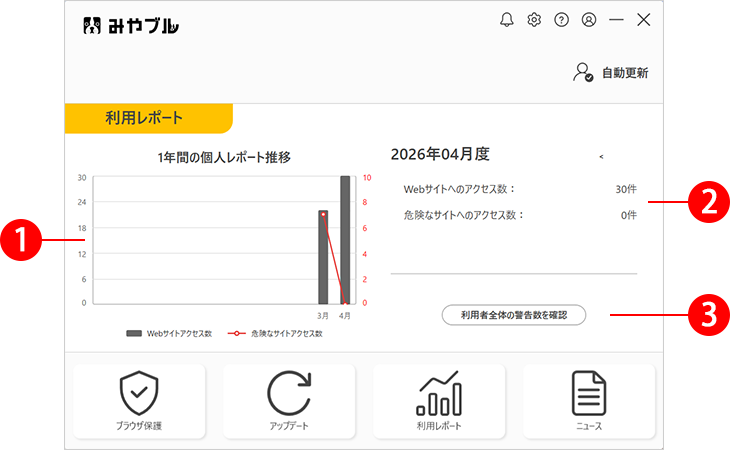
Task: Go to previous month with the < arrow
Action: pyautogui.click(x=602, y=156)
